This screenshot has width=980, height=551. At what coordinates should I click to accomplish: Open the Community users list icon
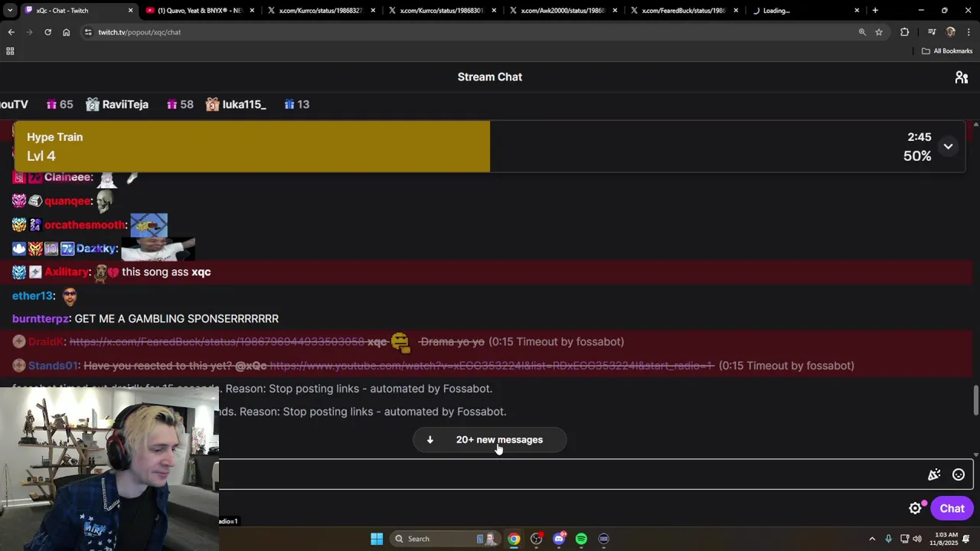tap(962, 77)
